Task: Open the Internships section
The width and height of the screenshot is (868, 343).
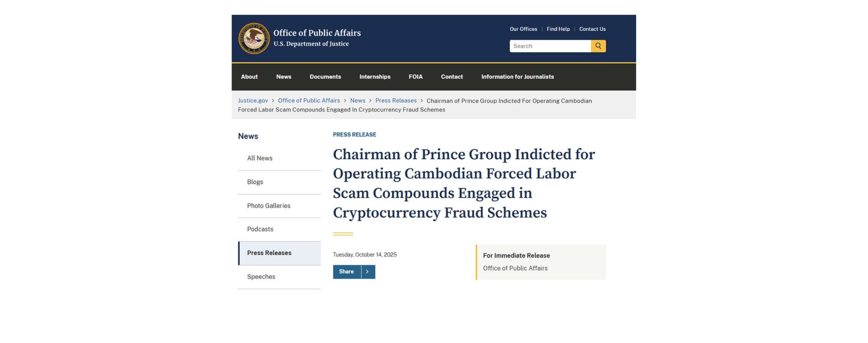Action: [374, 76]
